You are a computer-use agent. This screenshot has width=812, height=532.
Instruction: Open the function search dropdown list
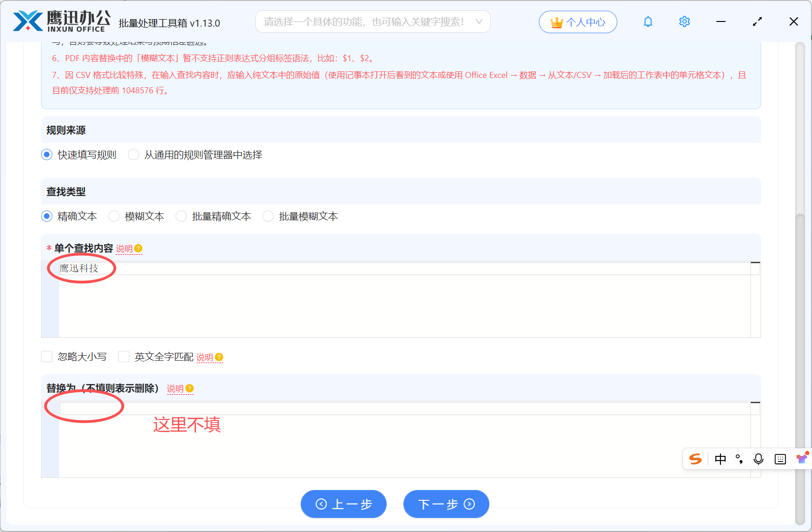tap(479, 21)
